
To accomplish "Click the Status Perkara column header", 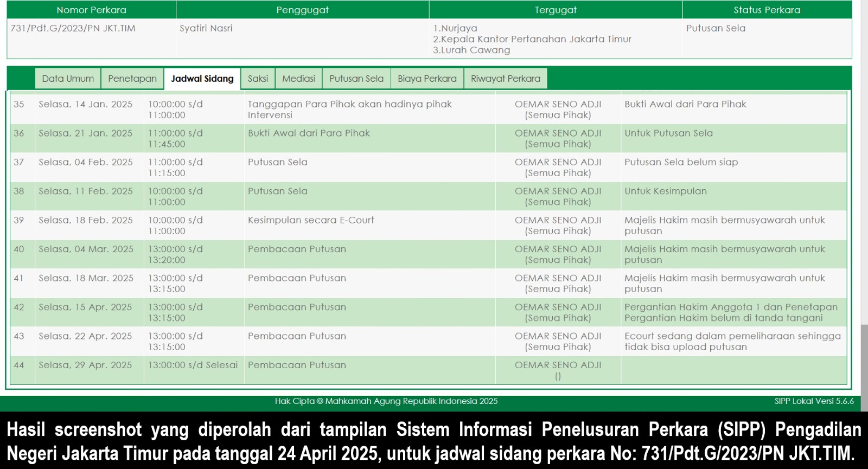I will coord(767,10).
